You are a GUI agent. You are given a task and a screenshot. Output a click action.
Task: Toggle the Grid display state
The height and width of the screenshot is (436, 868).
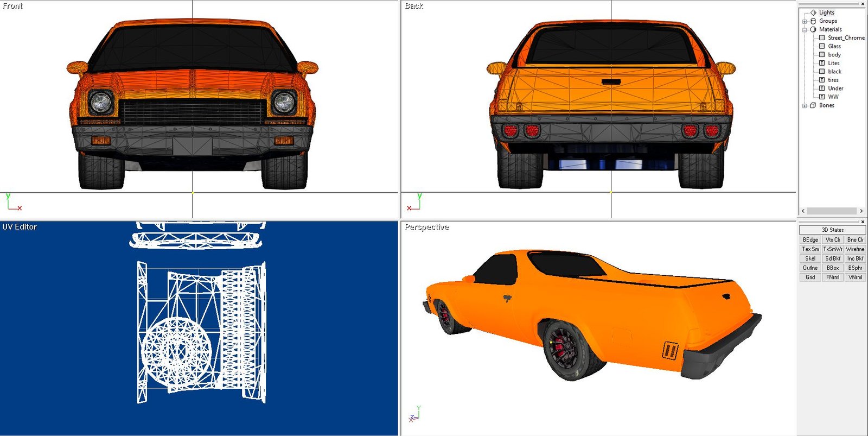(810, 277)
